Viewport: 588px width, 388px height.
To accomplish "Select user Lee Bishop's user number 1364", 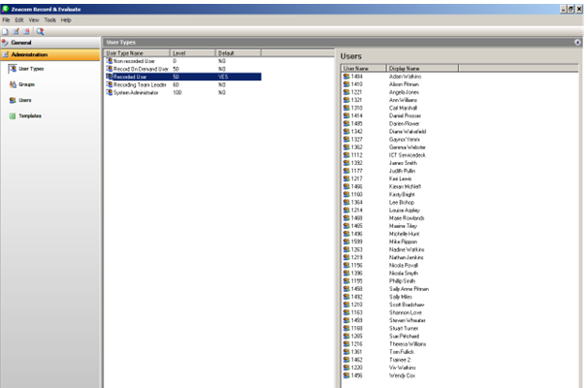I will point(357,203).
